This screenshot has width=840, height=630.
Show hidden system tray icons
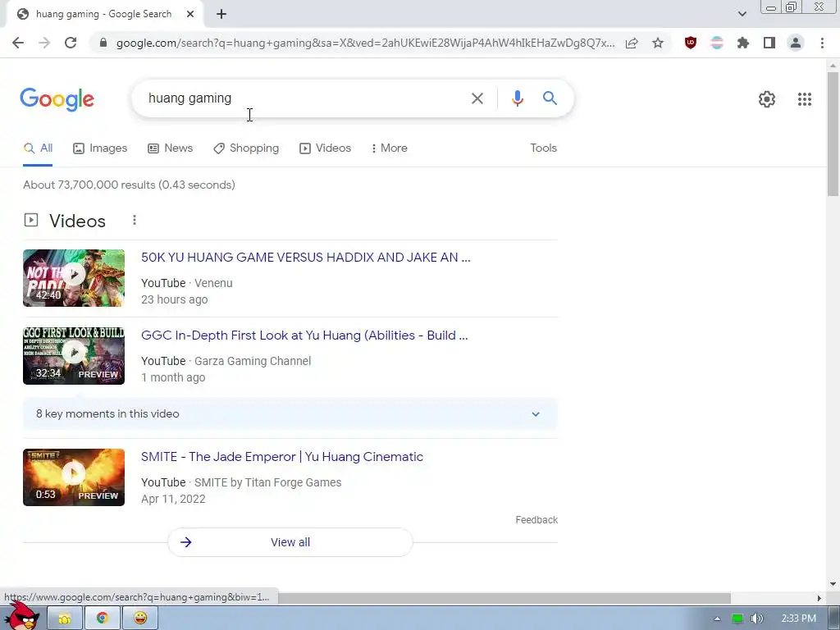pos(717,619)
